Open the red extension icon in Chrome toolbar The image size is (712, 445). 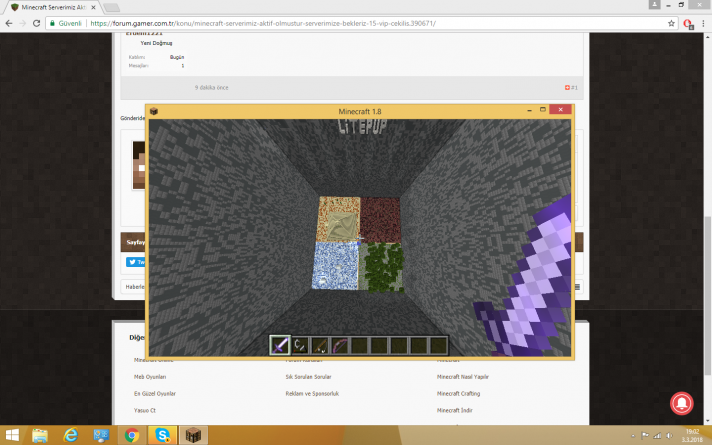point(687,24)
